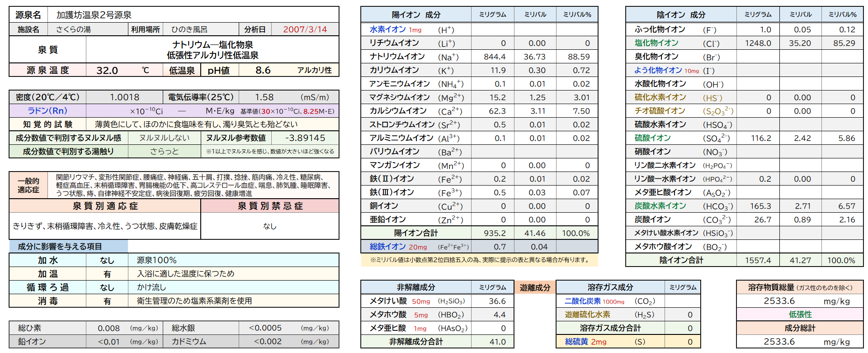
Task: Click the blue 総鉄イオン label
Action: coord(387,247)
